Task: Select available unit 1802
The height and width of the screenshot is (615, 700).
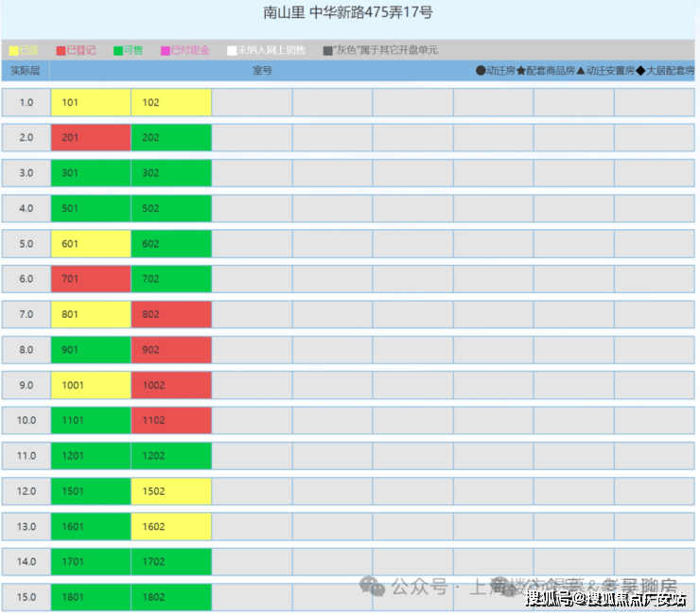Action: click(x=171, y=597)
